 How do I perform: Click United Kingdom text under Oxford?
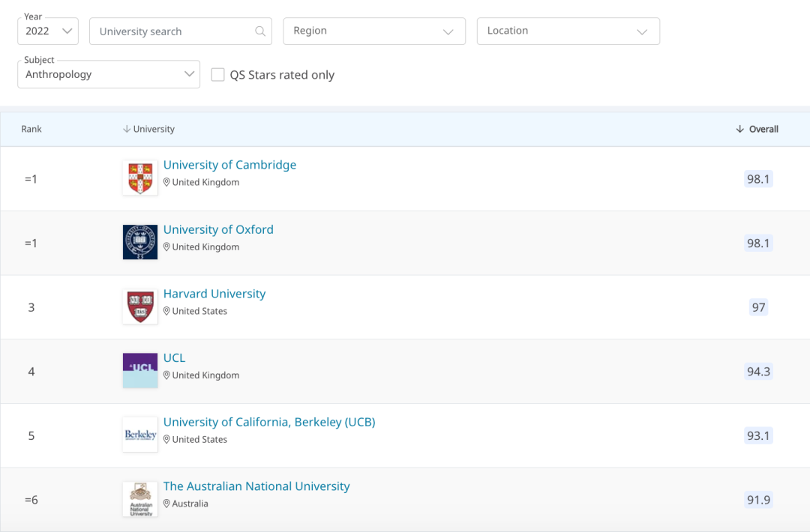click(205, 247)
